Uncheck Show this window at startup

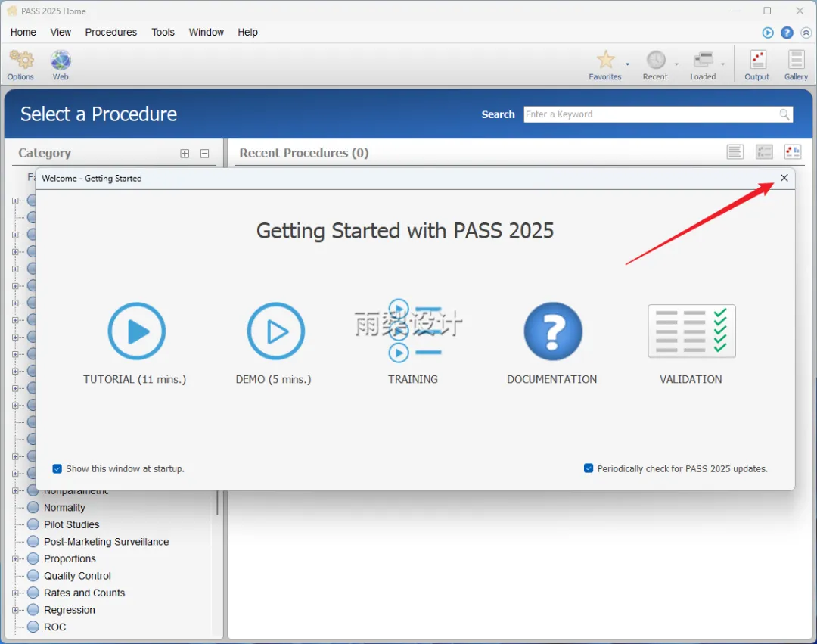(x=57, y=468)
